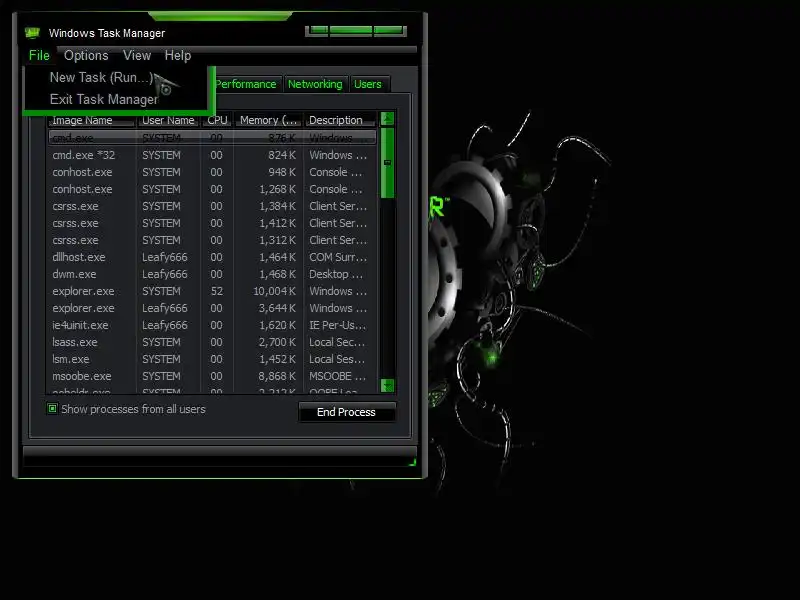
Task: Switch to the Performance tab
Action: pyautogui.click(x=246, y=84)
